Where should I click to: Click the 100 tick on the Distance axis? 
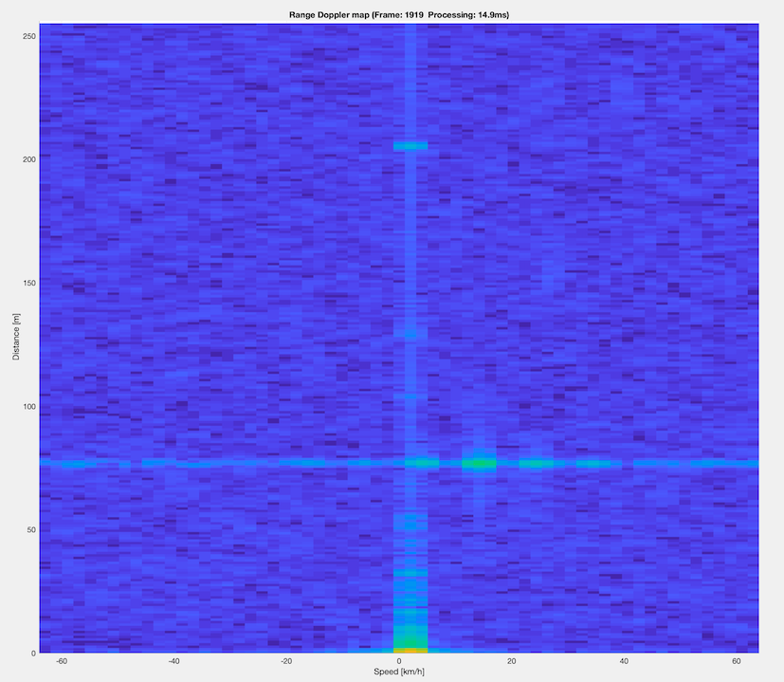pos(29,407)
